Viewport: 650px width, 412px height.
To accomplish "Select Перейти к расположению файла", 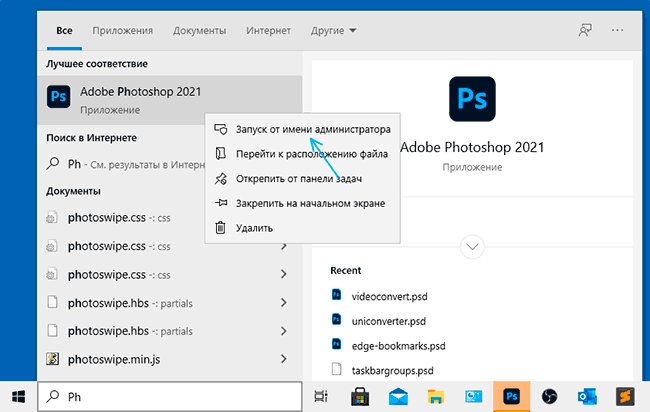I will (302, 154).
